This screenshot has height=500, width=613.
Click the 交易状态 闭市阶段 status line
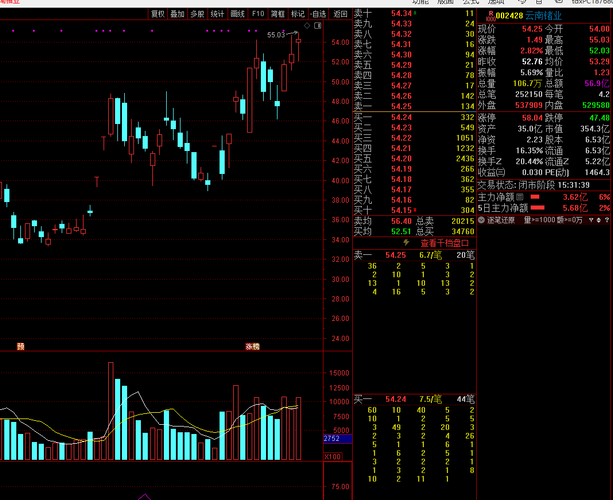tap(534, 185)
